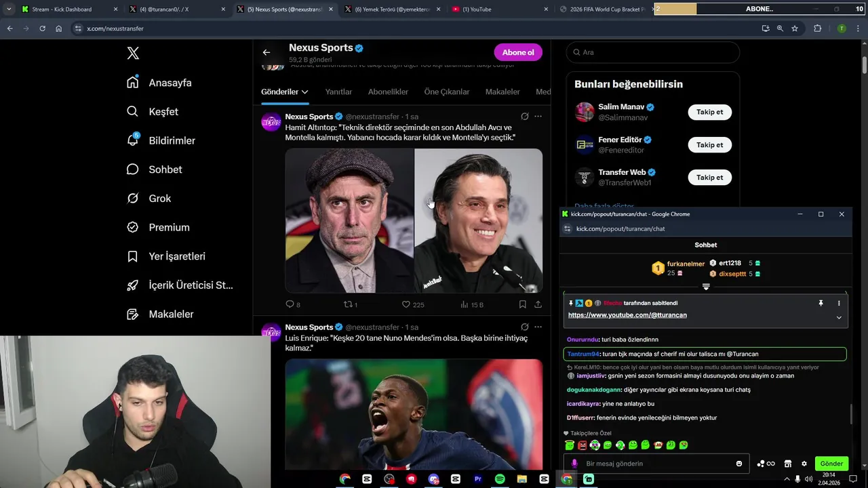Follow Salim Manav with Takip et
Image resolution: width=868 pixels, height=488 pixels.
[x=709, y=112]
